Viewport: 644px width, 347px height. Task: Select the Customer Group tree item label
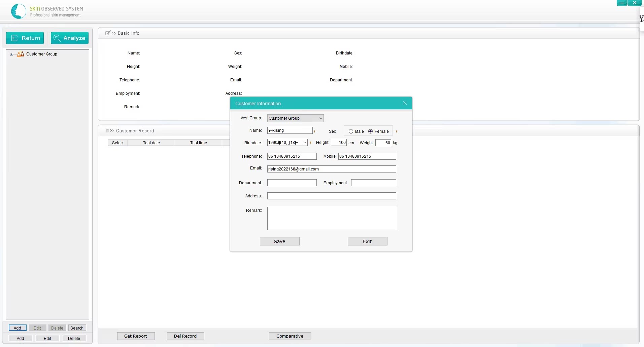[x=42, y=54]
